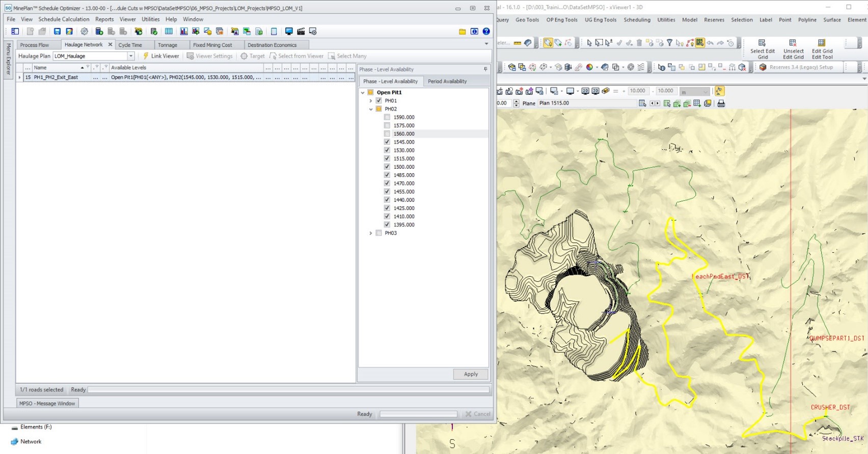This screenshot has height=454, width=868.
Task: Open the Schedule Calculation menu
Action: [x=64, y=19]
